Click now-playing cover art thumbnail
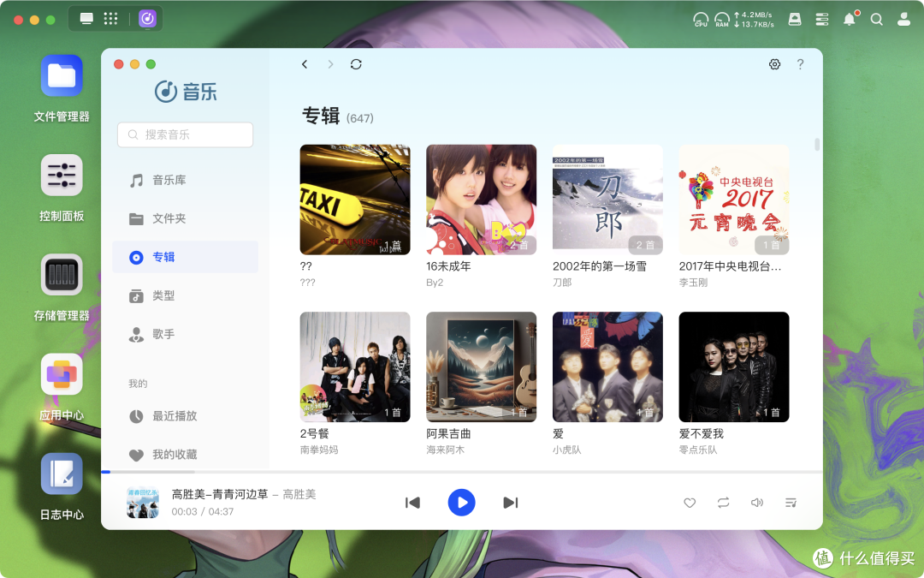 pyautogui.click(x=143, y=503)
